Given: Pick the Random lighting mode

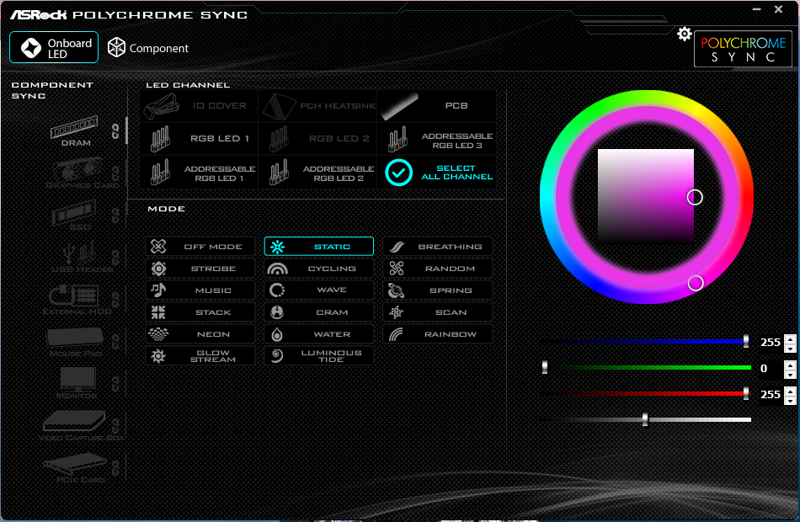Looking at the screenshot, I should click(437, 268).
